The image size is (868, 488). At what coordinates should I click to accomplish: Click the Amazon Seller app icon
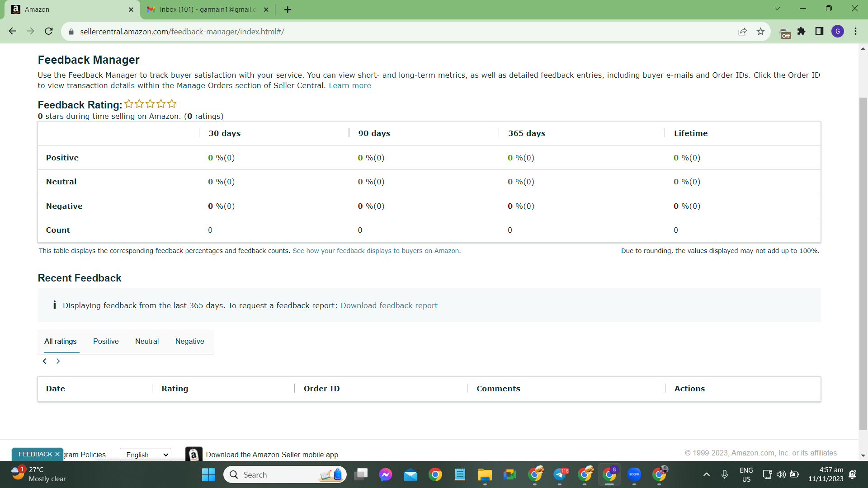pyautogui.click(x=193, y=454)
